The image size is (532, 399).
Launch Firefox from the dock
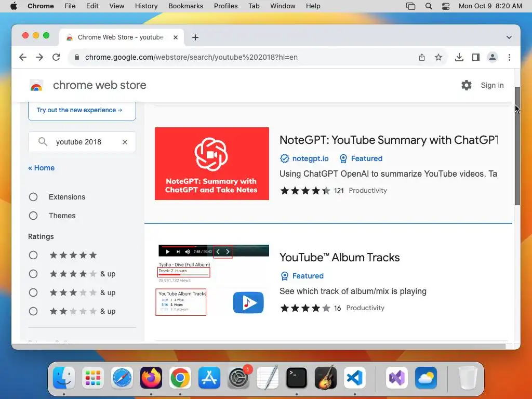click(151, 378)
